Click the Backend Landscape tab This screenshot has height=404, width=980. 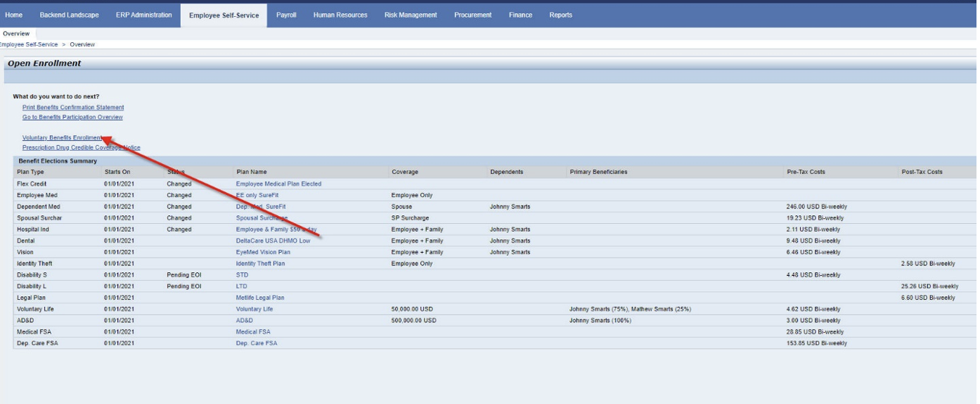tap(69, 15)
